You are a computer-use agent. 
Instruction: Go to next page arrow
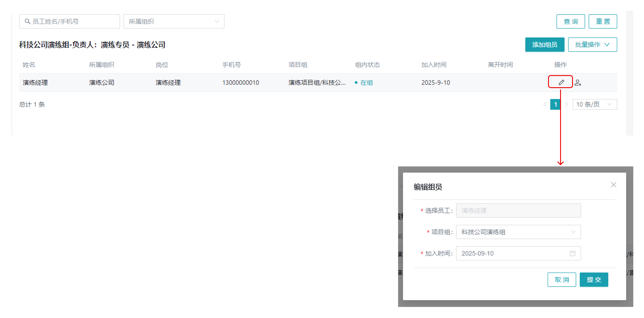[566, 104]
